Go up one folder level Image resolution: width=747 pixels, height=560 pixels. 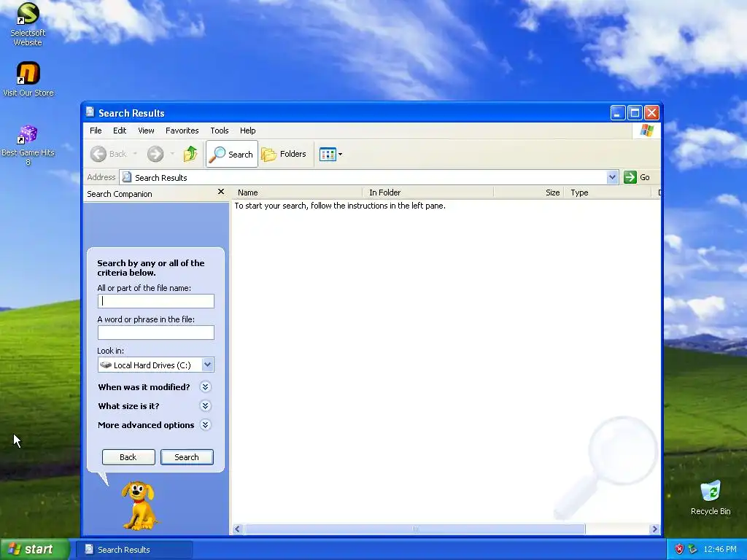(190, 154)
